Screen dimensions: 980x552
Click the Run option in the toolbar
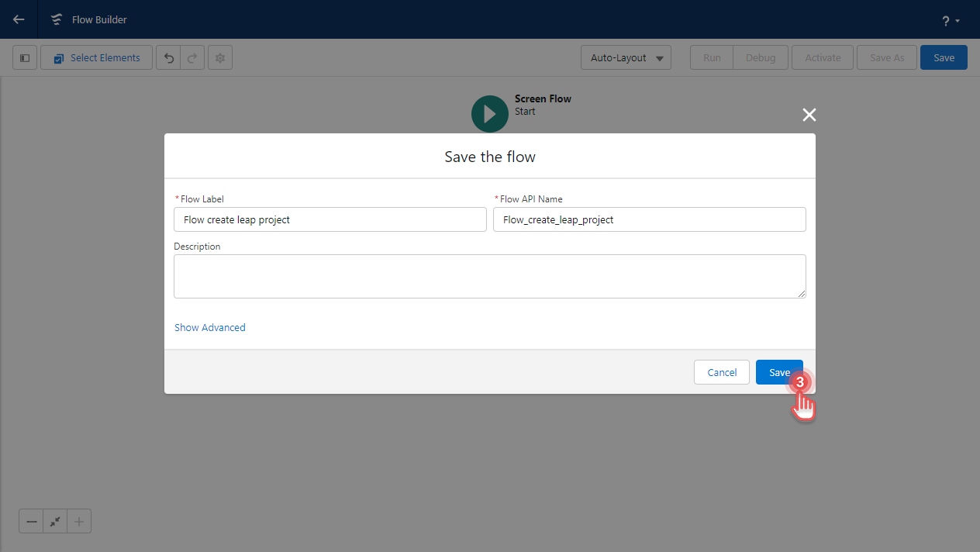tap(710, 57)
